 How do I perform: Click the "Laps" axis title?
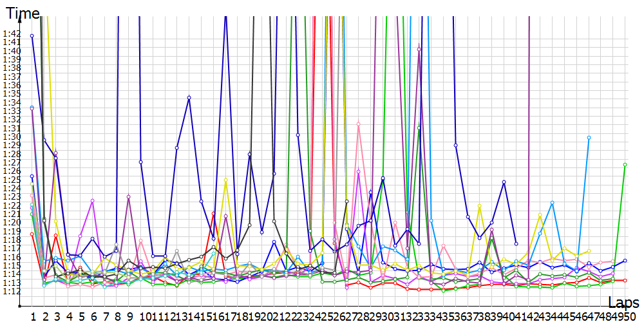tap(623, 302)
